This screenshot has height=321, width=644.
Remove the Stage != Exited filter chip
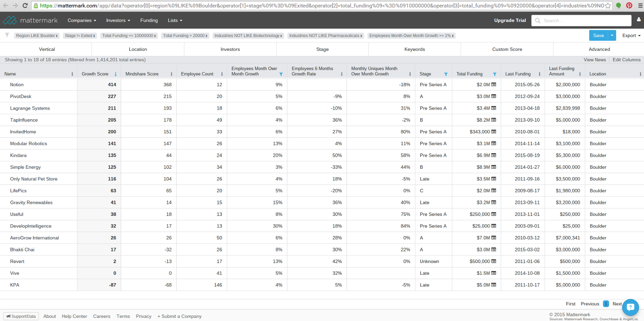[x=94, y=36]
